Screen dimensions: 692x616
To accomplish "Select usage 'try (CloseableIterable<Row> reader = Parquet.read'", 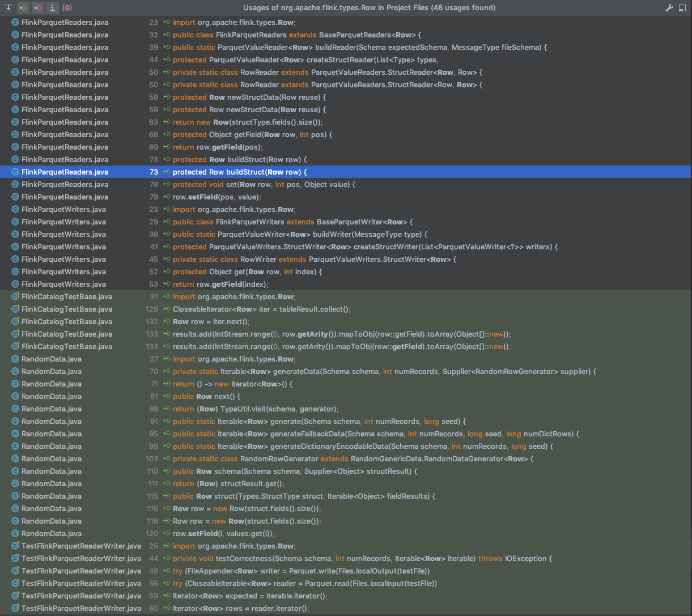I will pyautogui.click(x=305, y=584).
